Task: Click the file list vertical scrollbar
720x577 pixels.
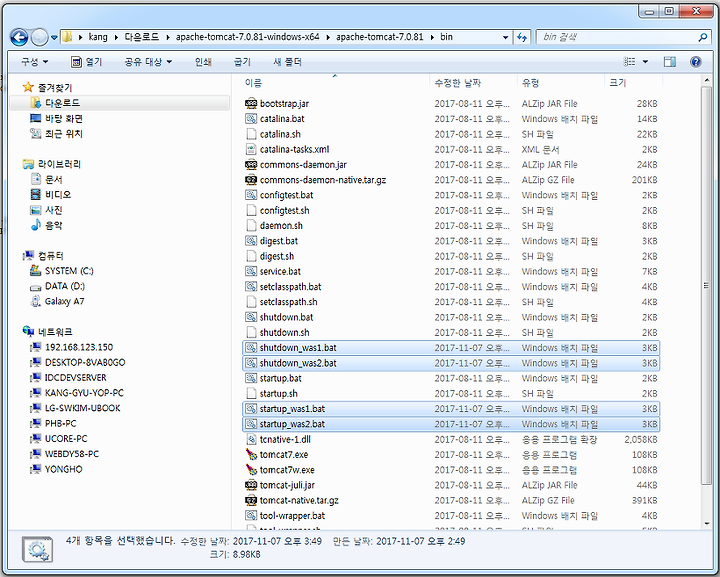Action: click(x=706, y=285)
